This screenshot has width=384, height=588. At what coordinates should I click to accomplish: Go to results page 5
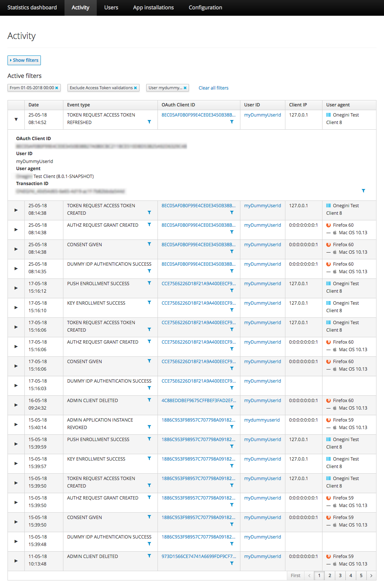pos(361,575)
